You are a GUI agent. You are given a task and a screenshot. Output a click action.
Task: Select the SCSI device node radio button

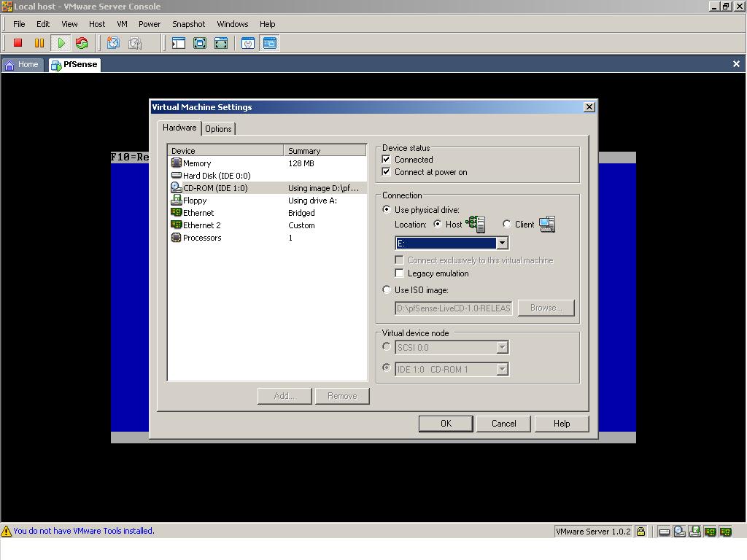(387, 346)
